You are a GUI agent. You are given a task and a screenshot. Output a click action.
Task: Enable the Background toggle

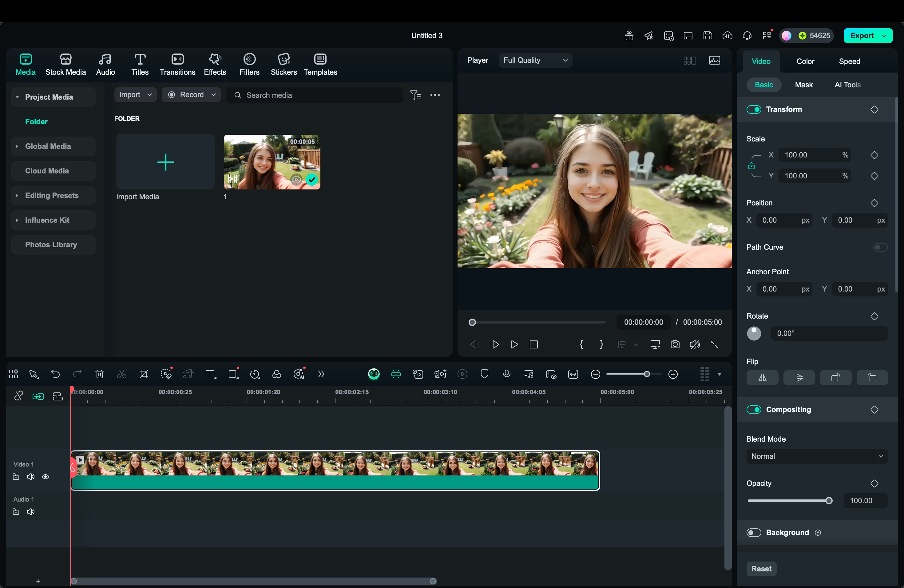pyautogui.click(x=754, y=533)
